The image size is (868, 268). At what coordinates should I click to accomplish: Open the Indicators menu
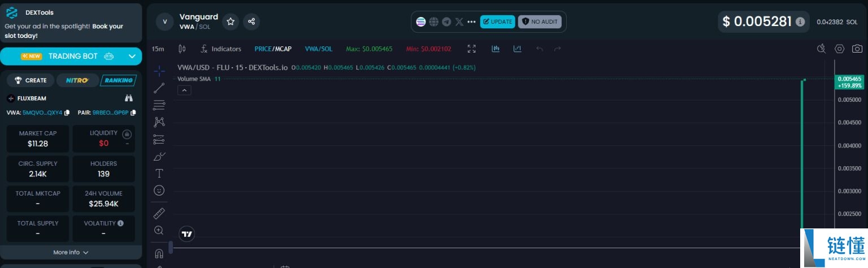(221, 49)
